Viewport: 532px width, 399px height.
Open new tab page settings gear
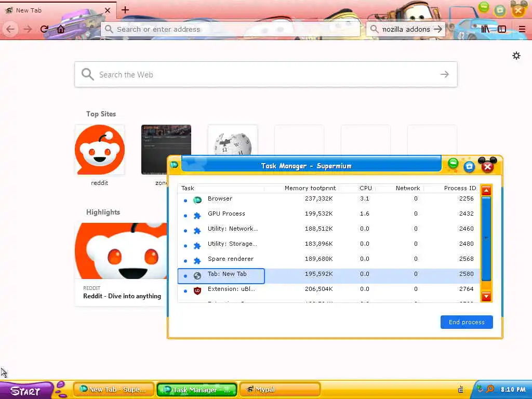[x=516, y=56]
